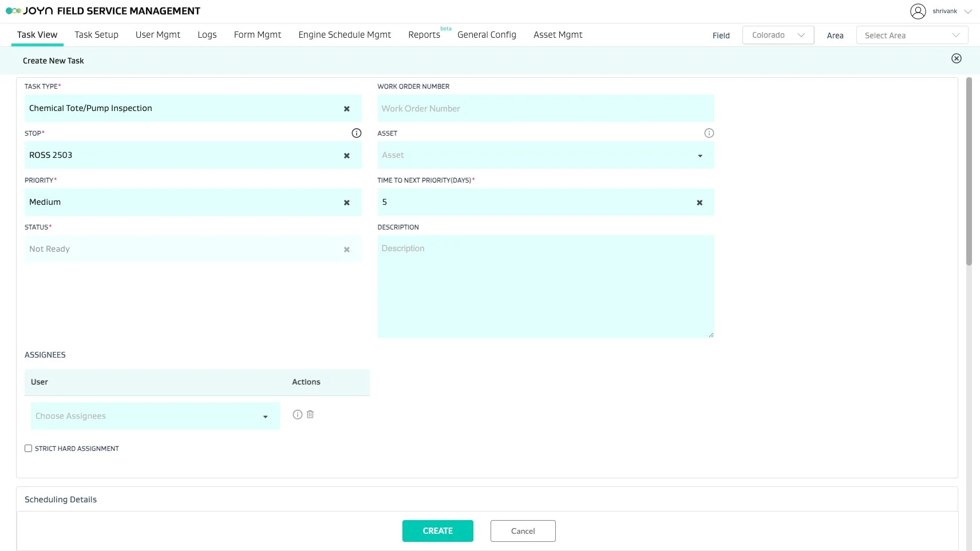The image size is (980, 551).
Task: Click the Cancel button
Action: coord(523,531)
